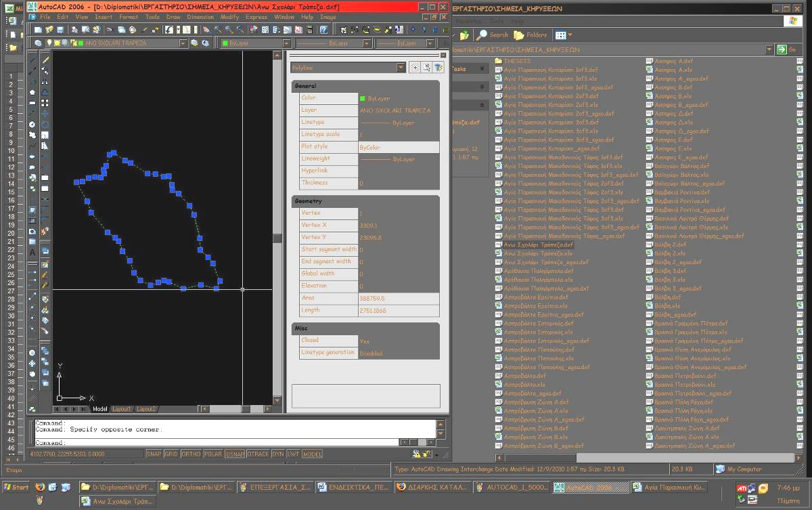The image size is (812, 510).
Task: Switch to ΕΝΔΕΙΚΤΙΚΑ_ΠΕ... taskbar button
Action: [x=353, y=487]
